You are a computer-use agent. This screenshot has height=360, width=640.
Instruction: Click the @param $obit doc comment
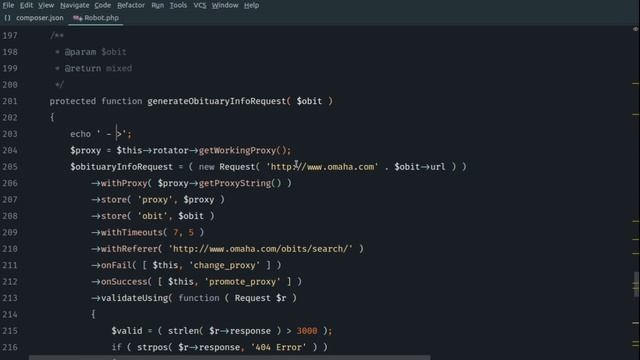pyautogui.click(x=96, y=52)
